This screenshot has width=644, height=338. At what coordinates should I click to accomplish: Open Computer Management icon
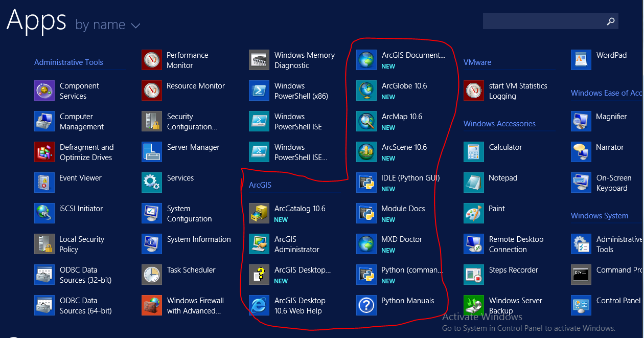(x=44, y=122)
